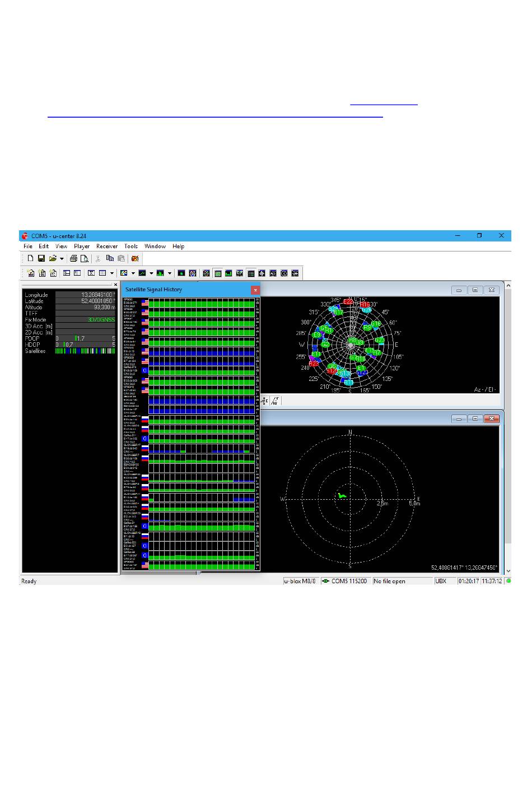This screenshot has width=532, height=795.
Task: Click the Open folder icon
Action: (x=53, y=258)
